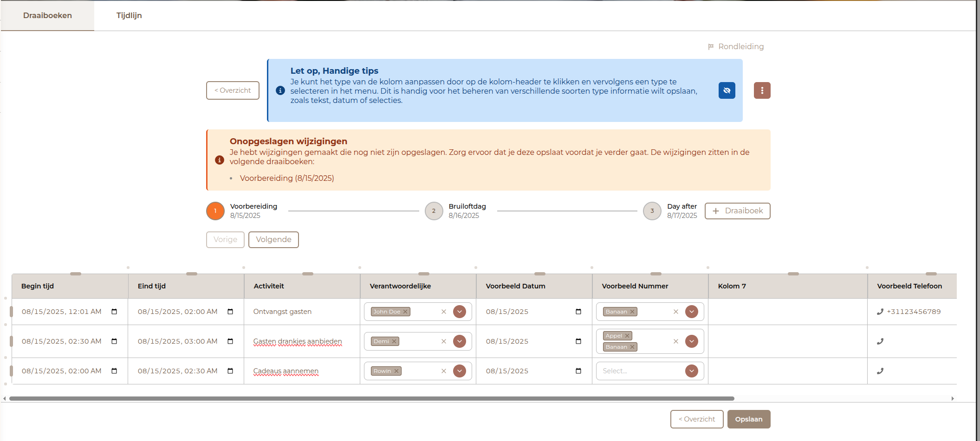980x441 pixels.
Task: Open calendar for Begin tijd 02:00 AM row
Action: pos(114,371)
